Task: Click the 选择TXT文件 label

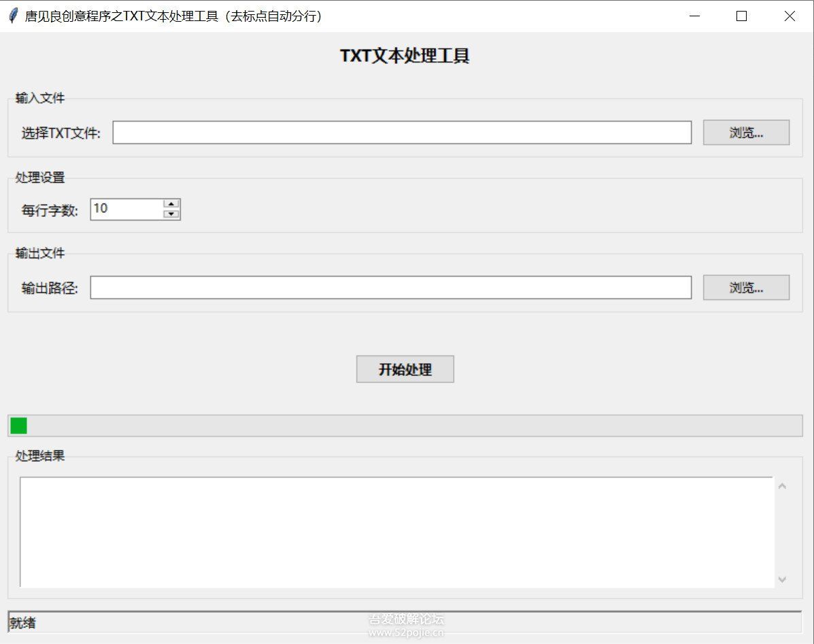Action: click(x=61, y=133)
